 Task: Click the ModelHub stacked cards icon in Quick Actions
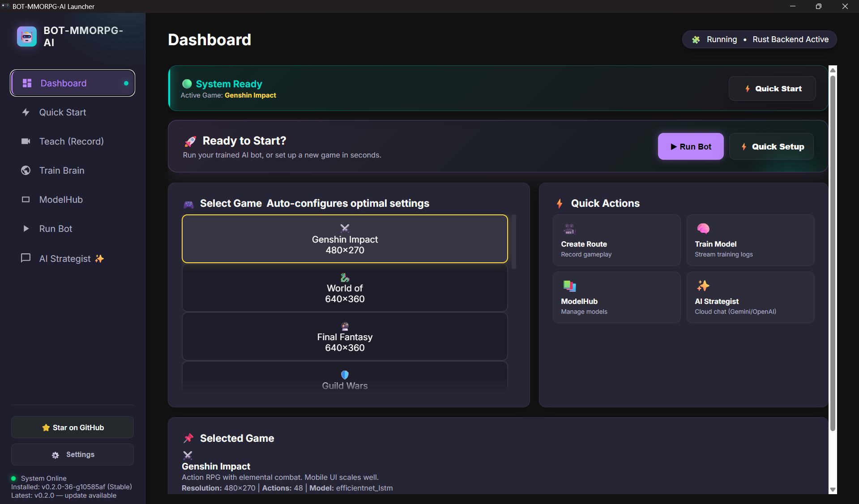[x=569, y=286]
